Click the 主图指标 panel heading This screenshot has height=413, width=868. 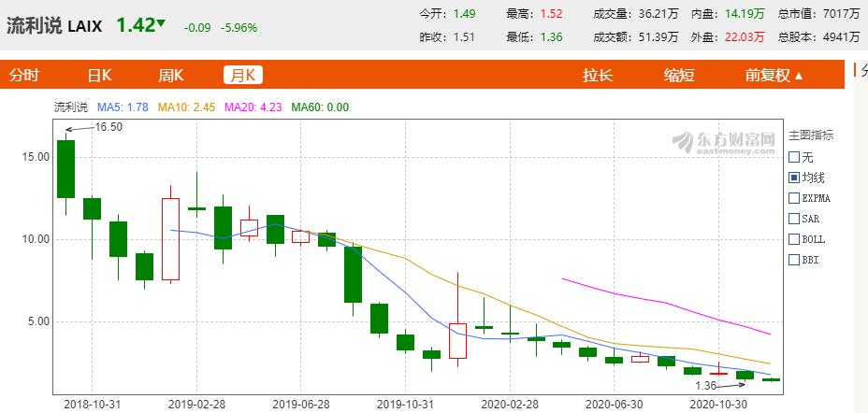(810, 135)
